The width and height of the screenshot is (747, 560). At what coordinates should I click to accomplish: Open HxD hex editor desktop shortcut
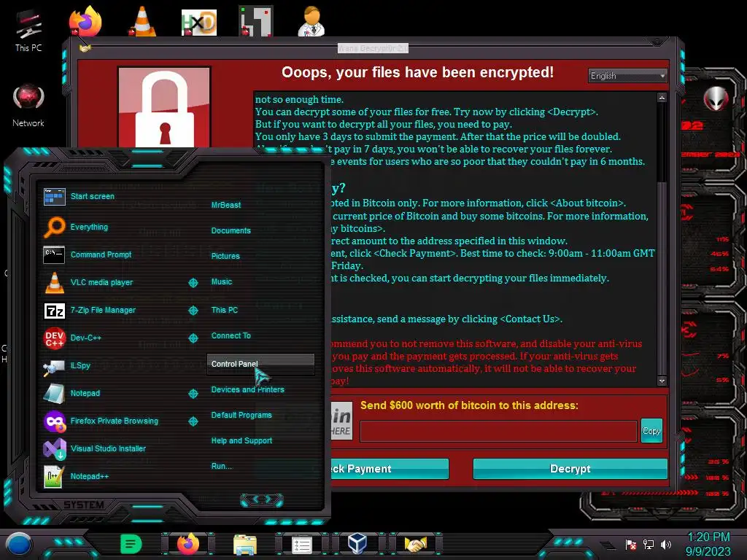pyautogui.click(x=199, y=22)
